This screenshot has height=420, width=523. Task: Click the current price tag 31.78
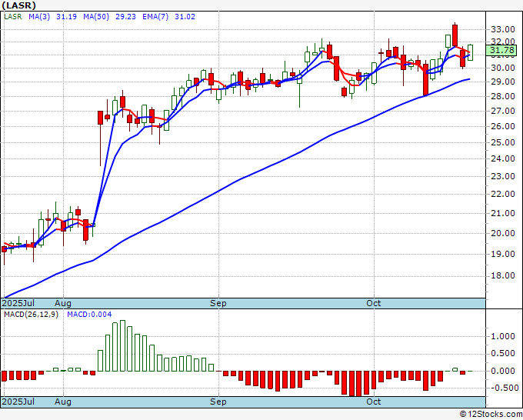tap(501, 51)
